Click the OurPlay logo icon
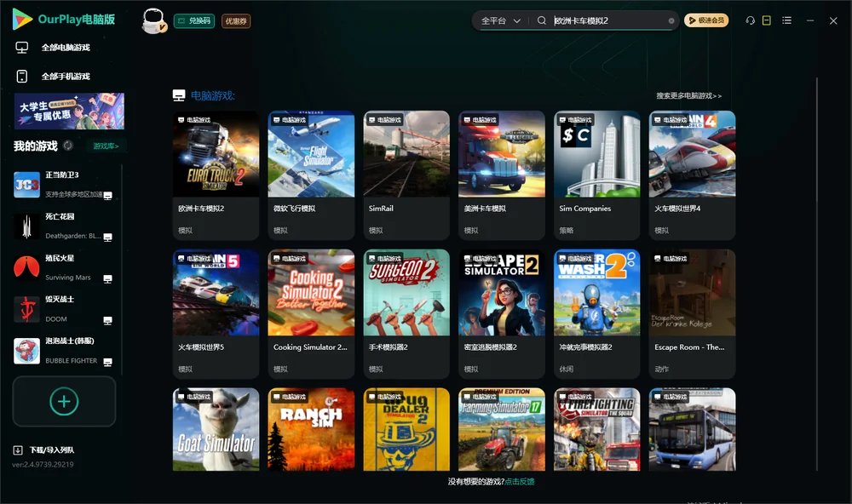The height and width of the screenshot is (504, 852). pos(22,20)
